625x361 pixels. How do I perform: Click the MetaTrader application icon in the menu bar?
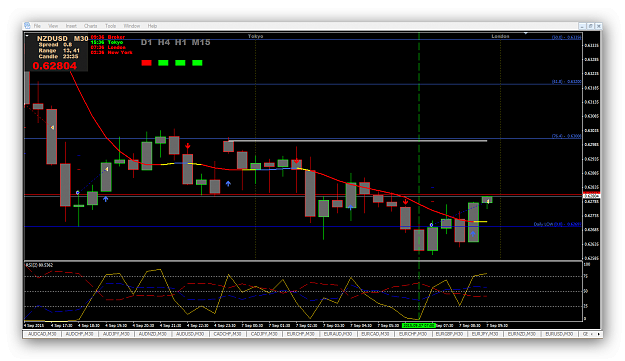pos(27,26)
